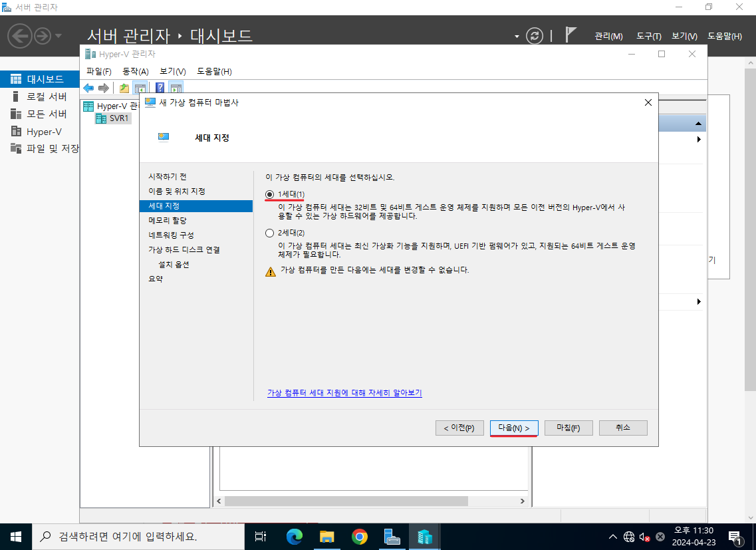Click the help question mark toolbar icon
This screenshot has height=550, width=756.
point(160,88)
